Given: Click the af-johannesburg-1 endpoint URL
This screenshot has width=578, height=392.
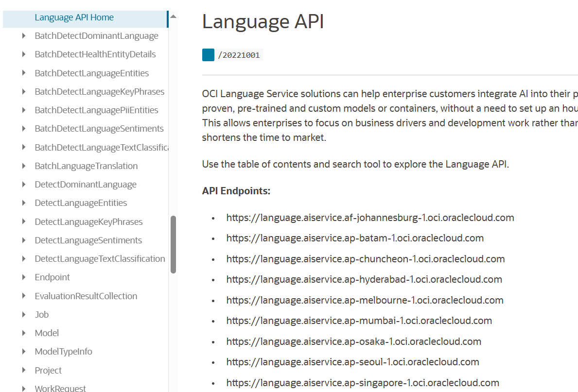Looking at the screenshot, I should pos(370,218).
